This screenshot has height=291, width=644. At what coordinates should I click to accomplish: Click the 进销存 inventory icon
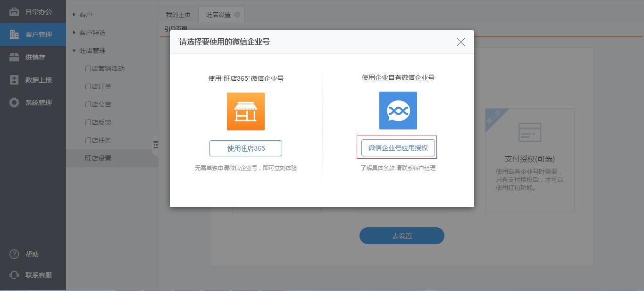(x=14, y=57)
